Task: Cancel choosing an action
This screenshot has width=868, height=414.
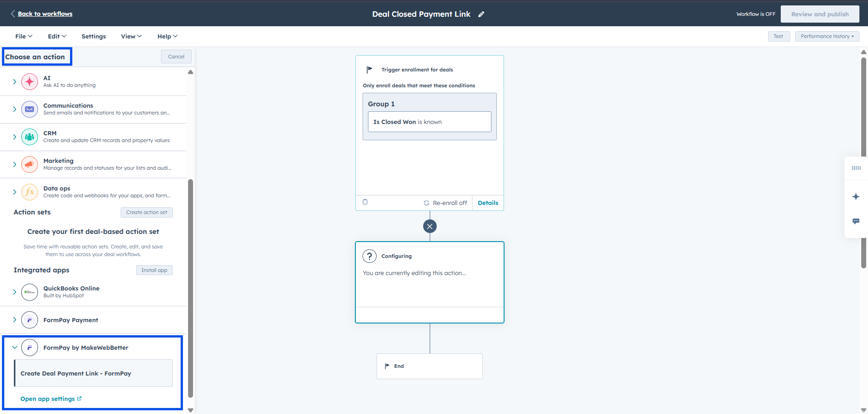Action: pos(176,57)
